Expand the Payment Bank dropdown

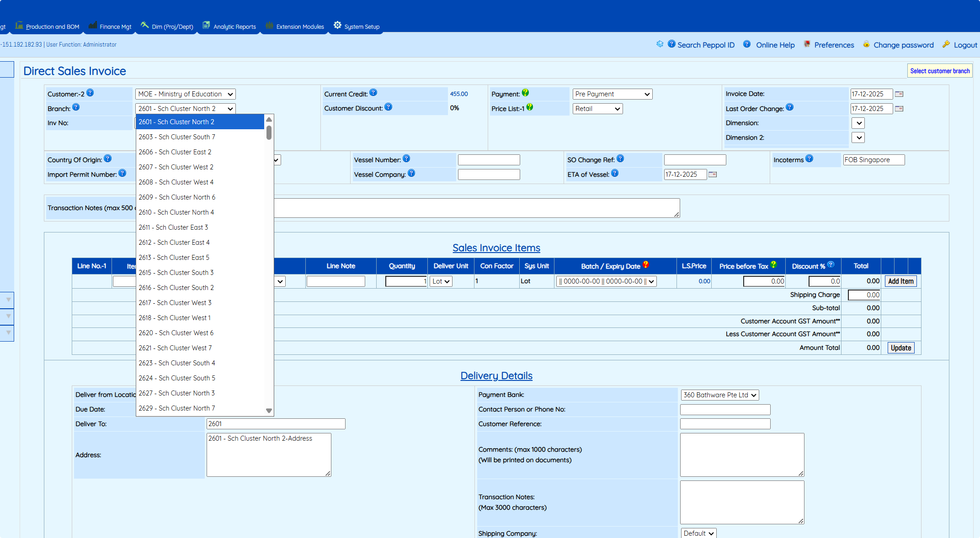click(719, 395)
